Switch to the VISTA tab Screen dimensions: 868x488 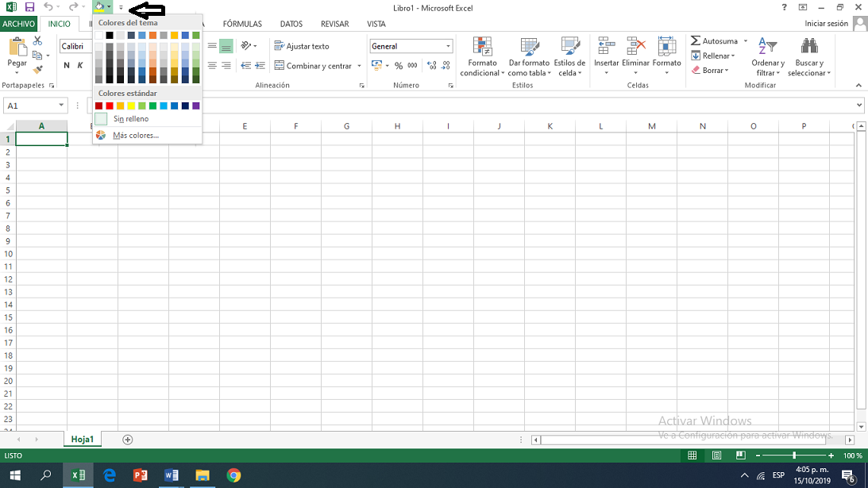[376, 24]
